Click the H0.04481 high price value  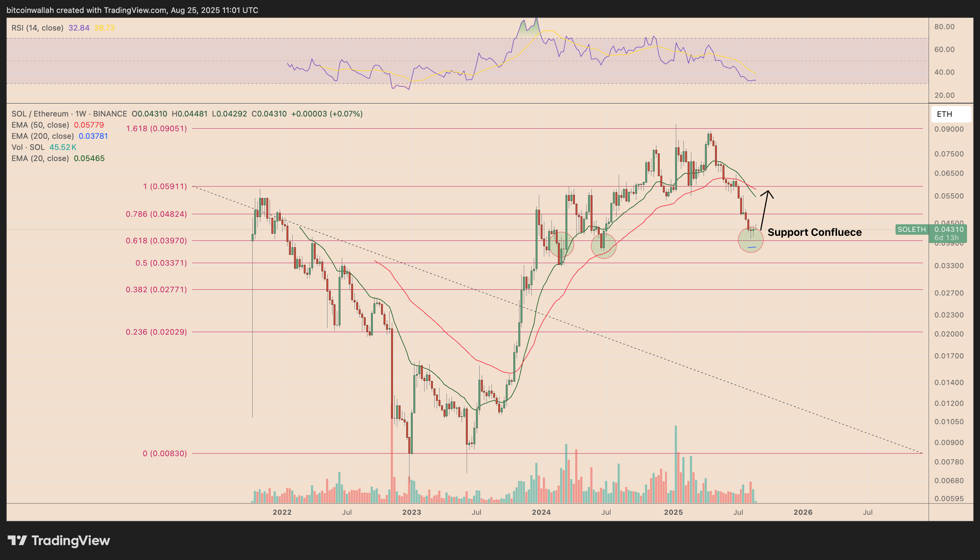click(x=189, y=114)
